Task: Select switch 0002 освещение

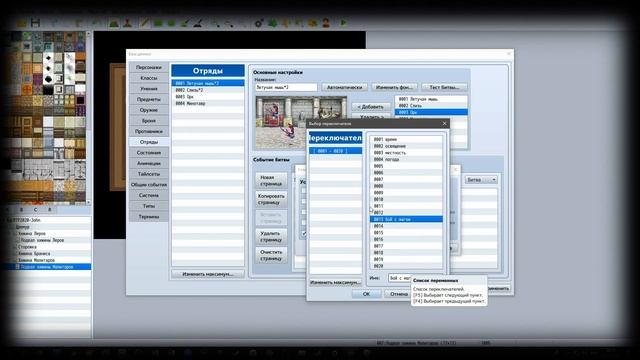Action: pyautogui.click(x=406, y=146)
